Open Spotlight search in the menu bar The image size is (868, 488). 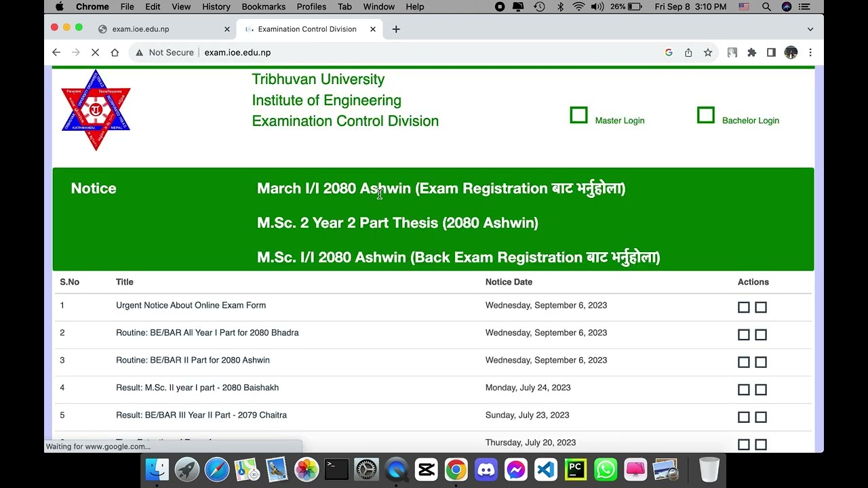pos(766,7)
